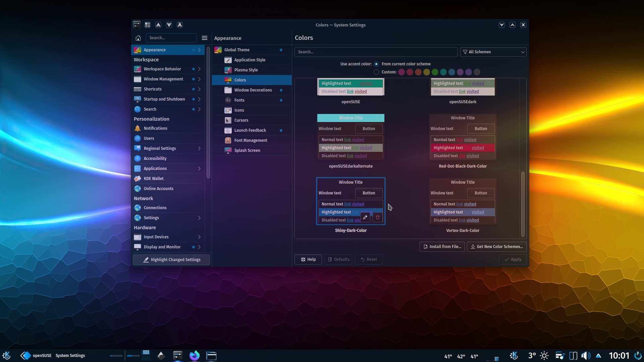Select Colors in the Appearance list
Screen dimensions: 644x362
point(252,80)
